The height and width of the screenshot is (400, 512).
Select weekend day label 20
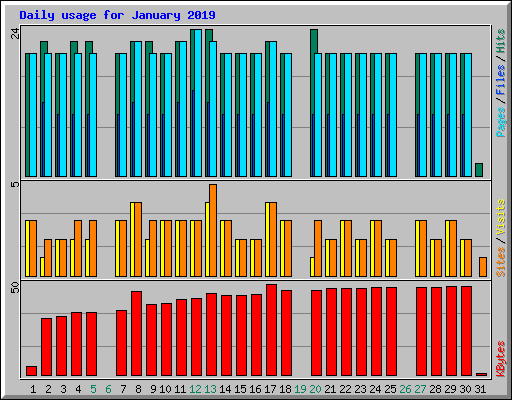315,389
